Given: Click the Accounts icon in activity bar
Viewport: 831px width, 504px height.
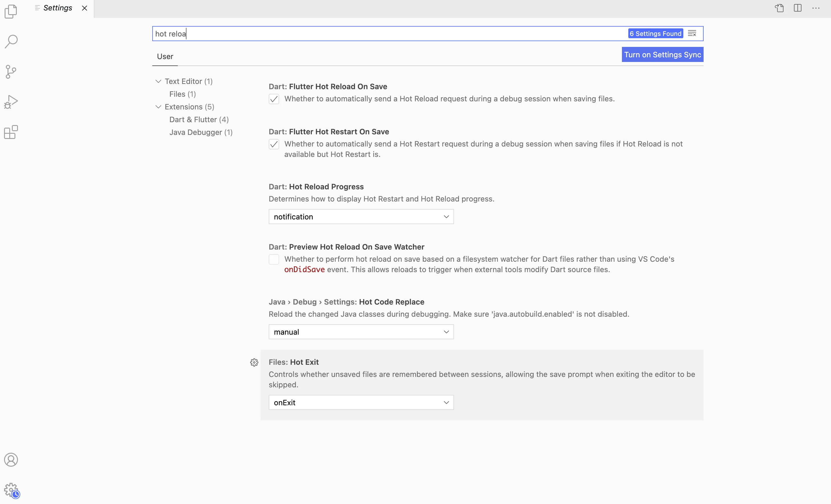Looking at the screenshot, I should [11, 460].
